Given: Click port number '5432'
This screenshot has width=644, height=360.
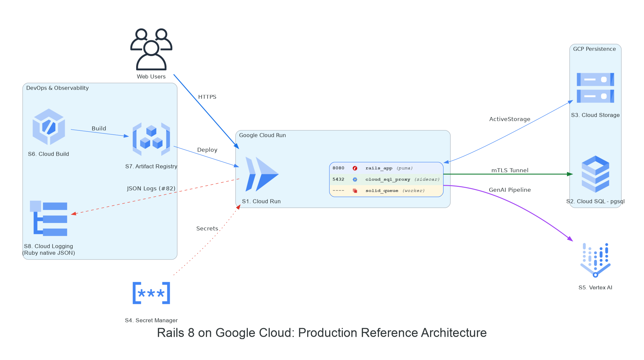Looking at the screenshot, I should [338, 180].
